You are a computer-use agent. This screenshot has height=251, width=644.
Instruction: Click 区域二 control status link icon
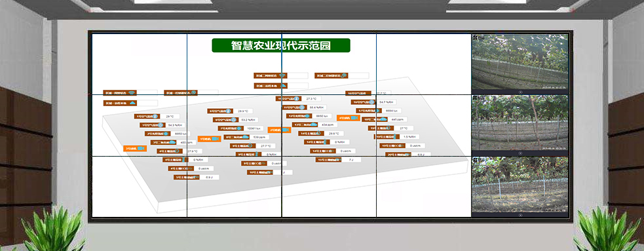coord(344,75)
